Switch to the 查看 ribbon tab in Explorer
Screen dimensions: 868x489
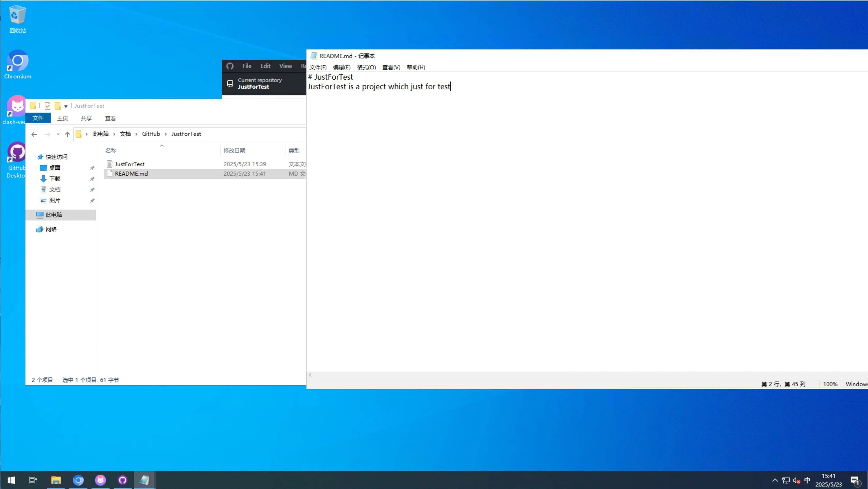(x=110, y=118)
